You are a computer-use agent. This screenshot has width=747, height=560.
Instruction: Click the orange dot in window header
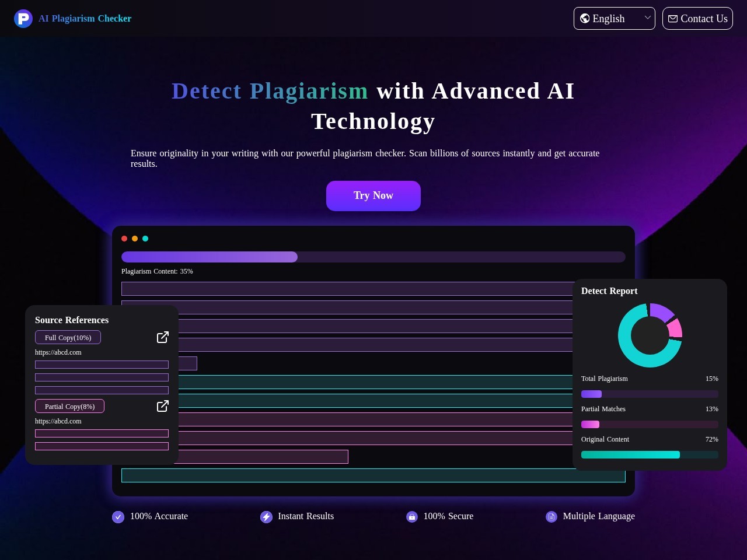[135, 239]
